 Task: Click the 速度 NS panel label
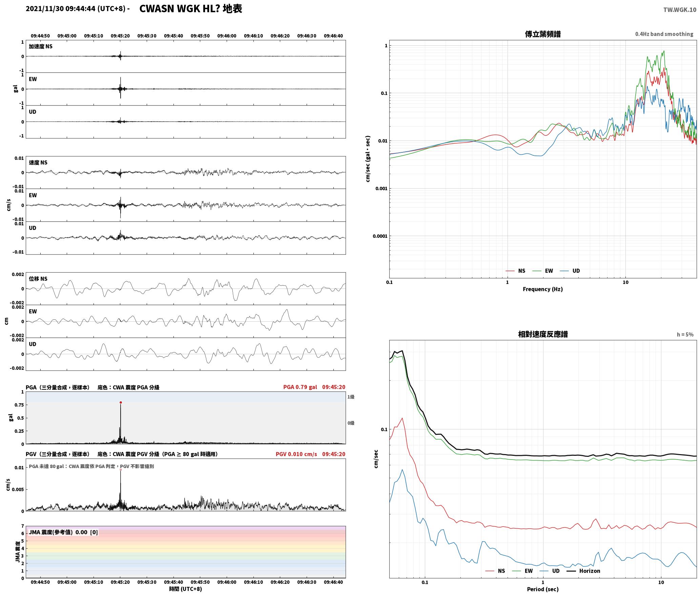coord(38,163)
